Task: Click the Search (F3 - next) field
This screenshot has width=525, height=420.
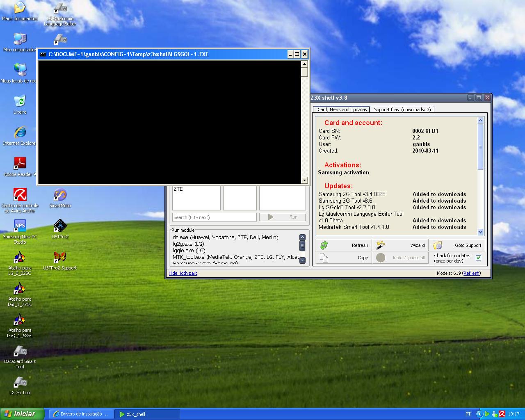Action: pos(214,217)
